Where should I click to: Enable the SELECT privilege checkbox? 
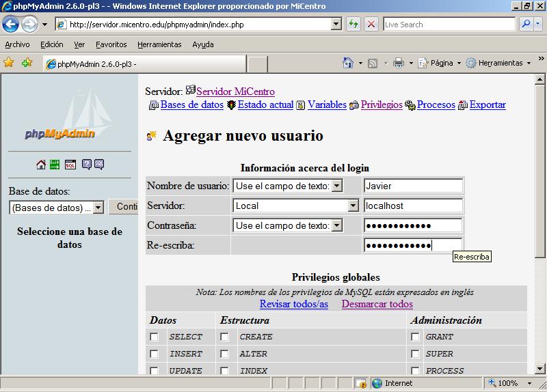[155, 337]
